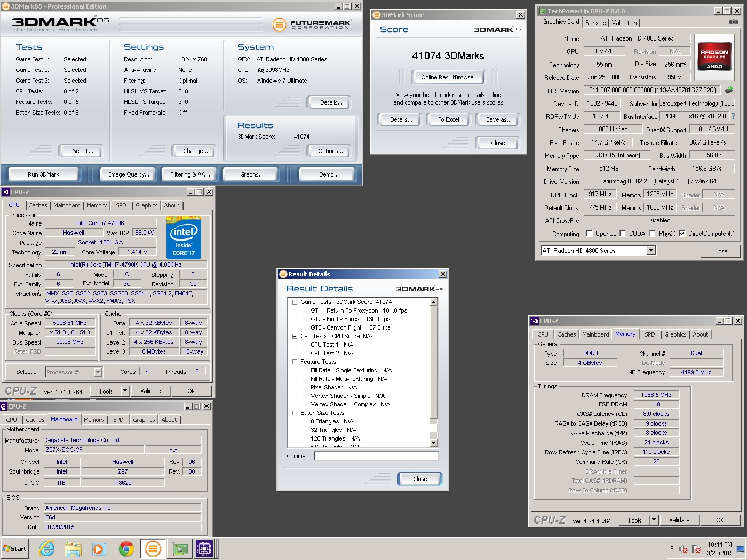Click the taskbar clock showing 10:44 PM
This screenshot has height=560, width=747.
coord(720,549)
